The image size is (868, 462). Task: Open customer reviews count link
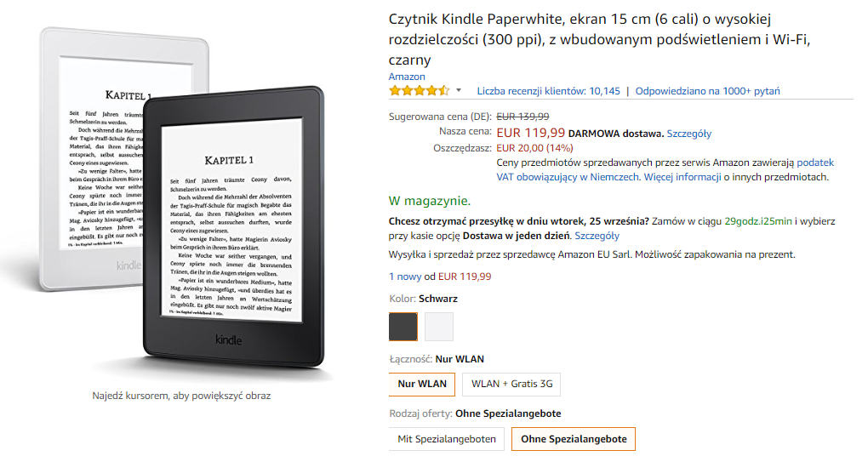point(549,91)
